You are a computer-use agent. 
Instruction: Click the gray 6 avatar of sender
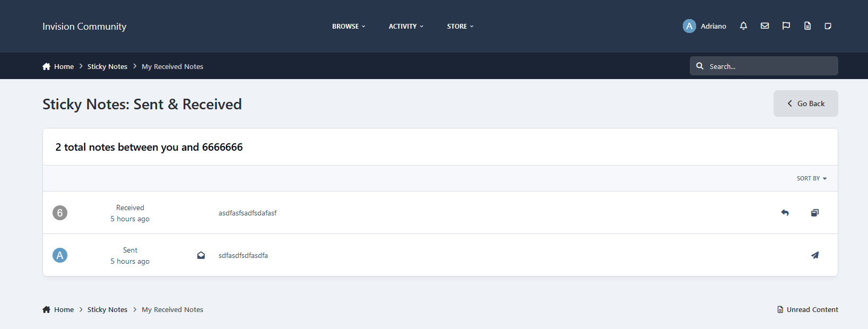tap(60, 213)
